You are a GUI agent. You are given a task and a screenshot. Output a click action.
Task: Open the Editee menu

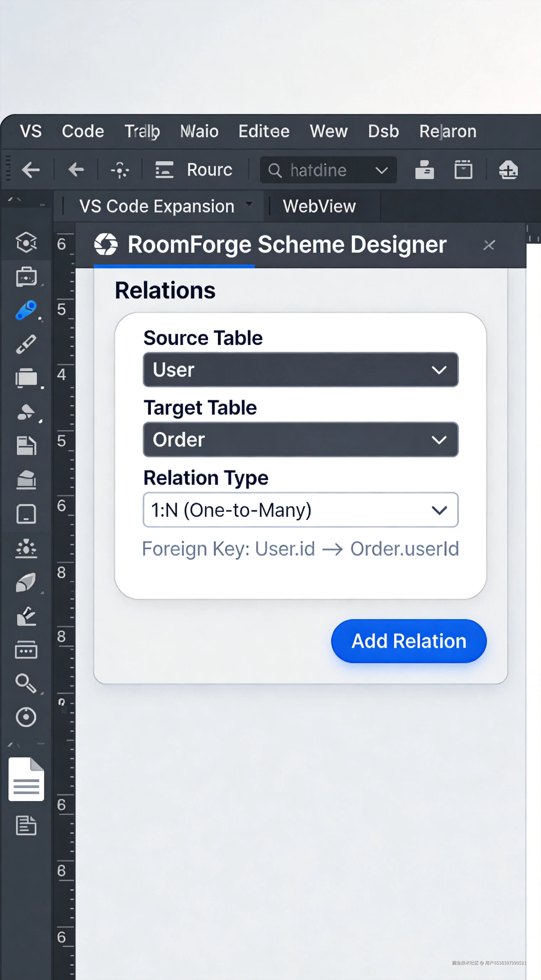(x=264, y=131)
